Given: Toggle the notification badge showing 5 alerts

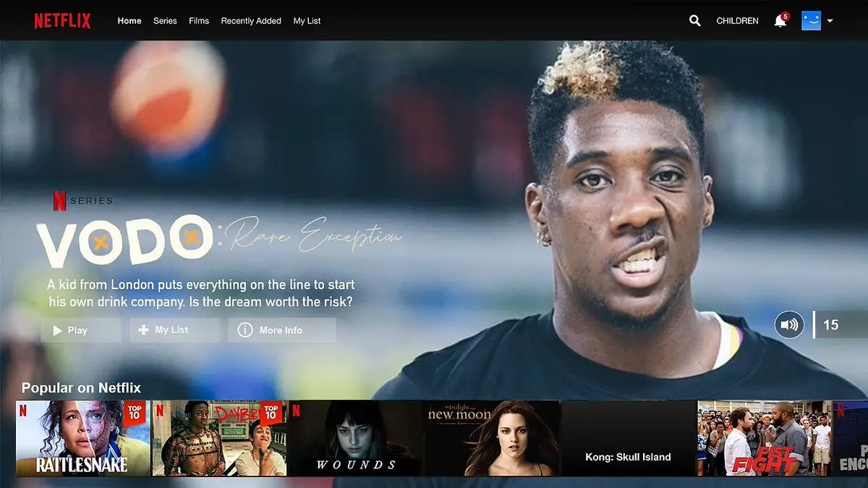Looking at the screenshot, I should pyautogui.click(x=786, y=16).
